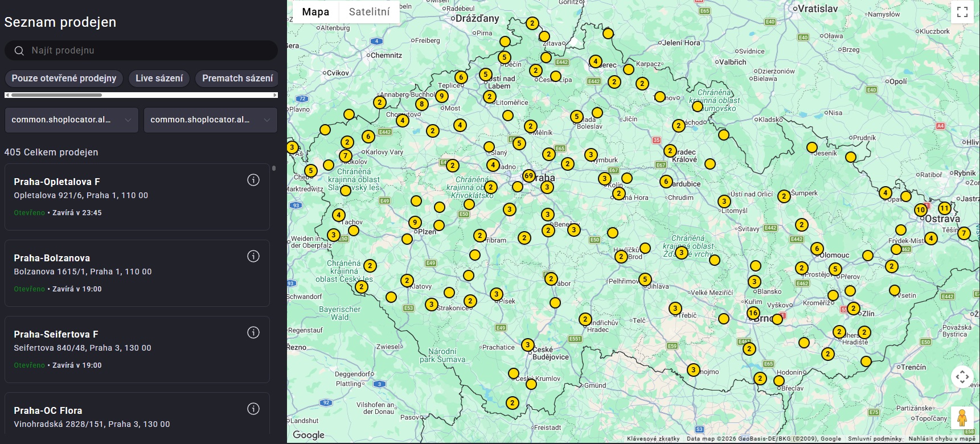Screen dimensions: 980x444
Task: Open info for Praha-OC Flora store
Action: point(253,409)
